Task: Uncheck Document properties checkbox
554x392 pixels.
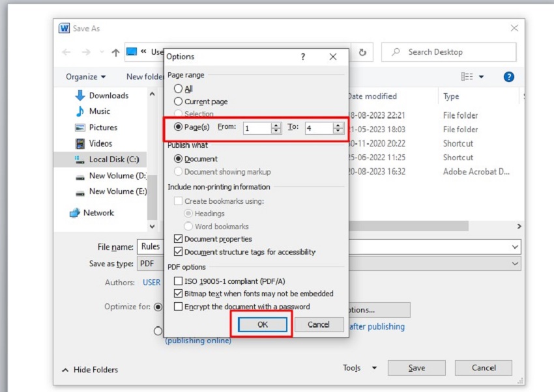Action: [178, 239]
